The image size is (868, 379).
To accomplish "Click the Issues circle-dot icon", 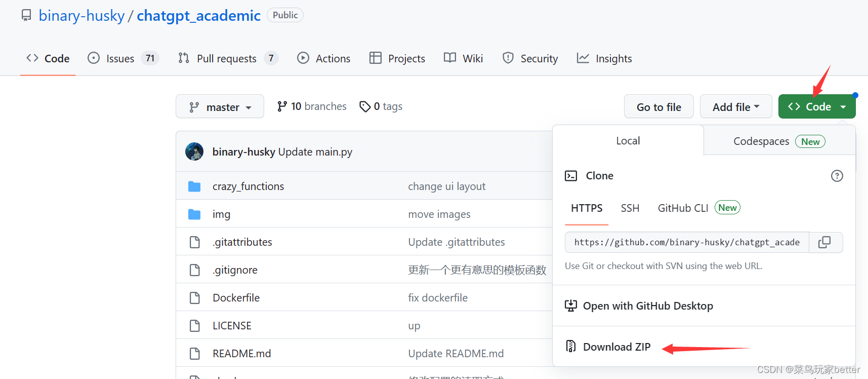I will (94, 58).
